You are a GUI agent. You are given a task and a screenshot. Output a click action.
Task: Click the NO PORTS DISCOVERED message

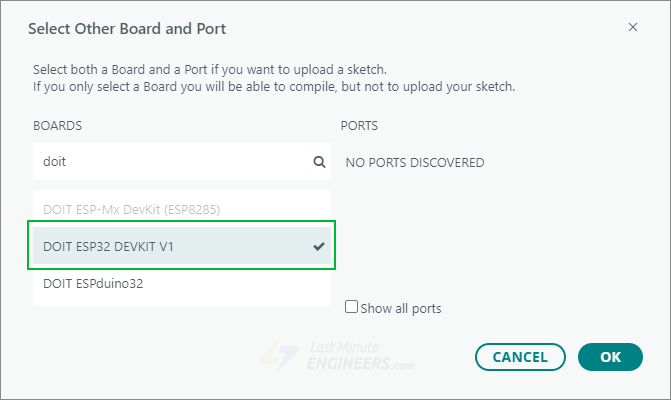point(414,162)
